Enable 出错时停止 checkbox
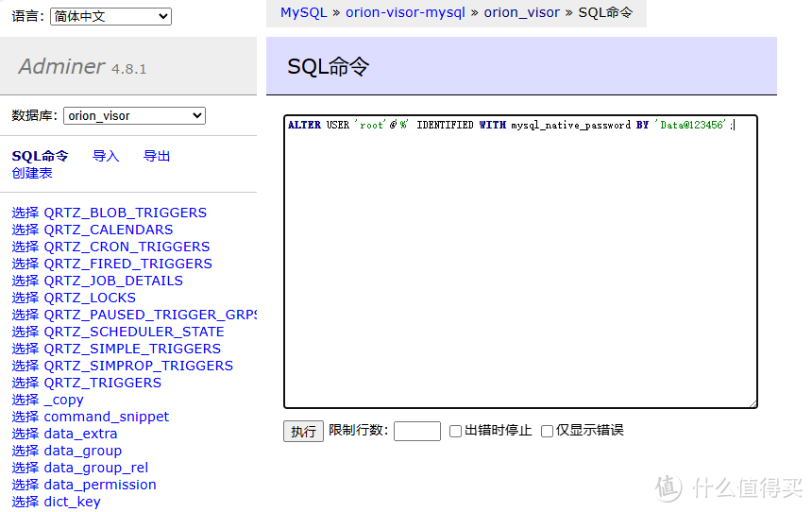812x512 pixels. pyautogui.click(x=455, y=431)
